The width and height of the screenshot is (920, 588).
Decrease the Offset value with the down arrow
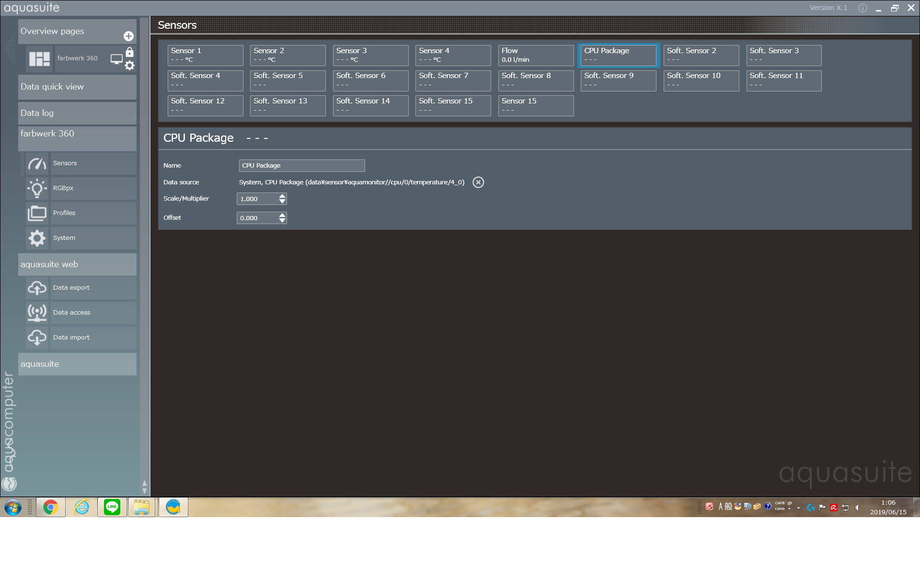(x=282, y=221)
